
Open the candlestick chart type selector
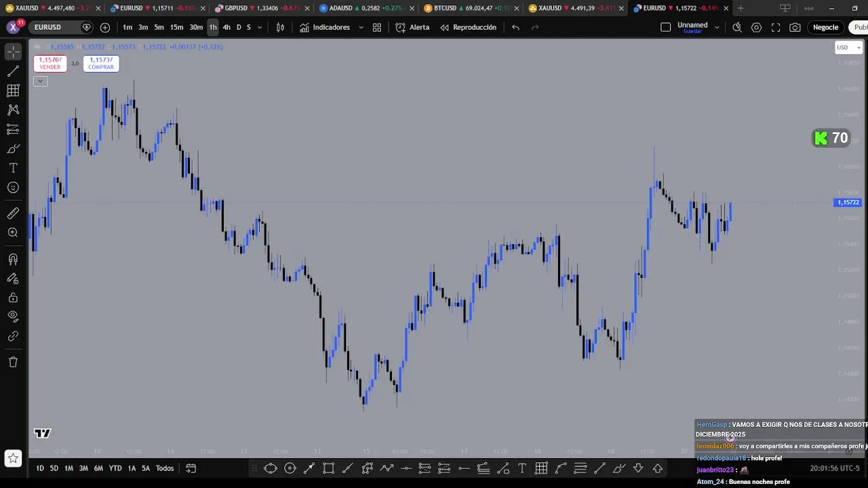point(280,27)
